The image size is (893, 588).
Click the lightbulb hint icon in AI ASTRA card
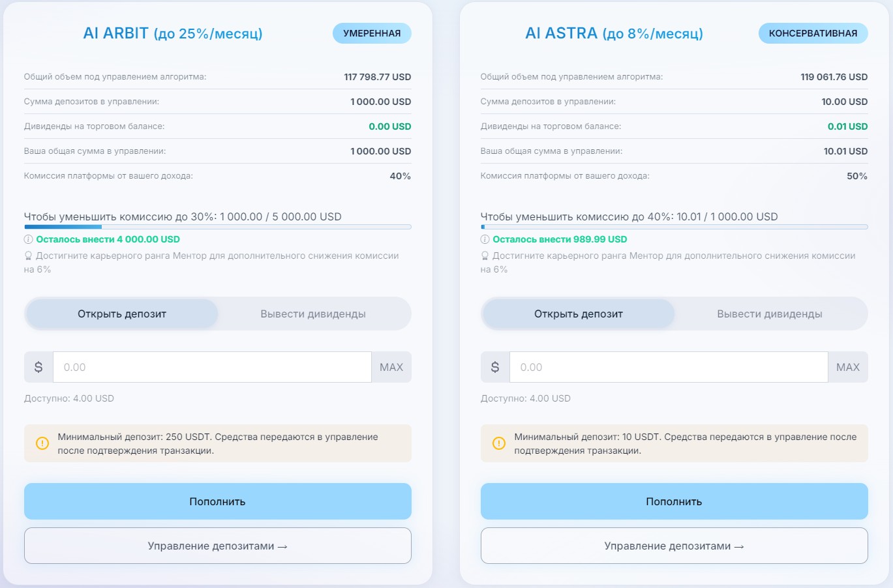485,256
